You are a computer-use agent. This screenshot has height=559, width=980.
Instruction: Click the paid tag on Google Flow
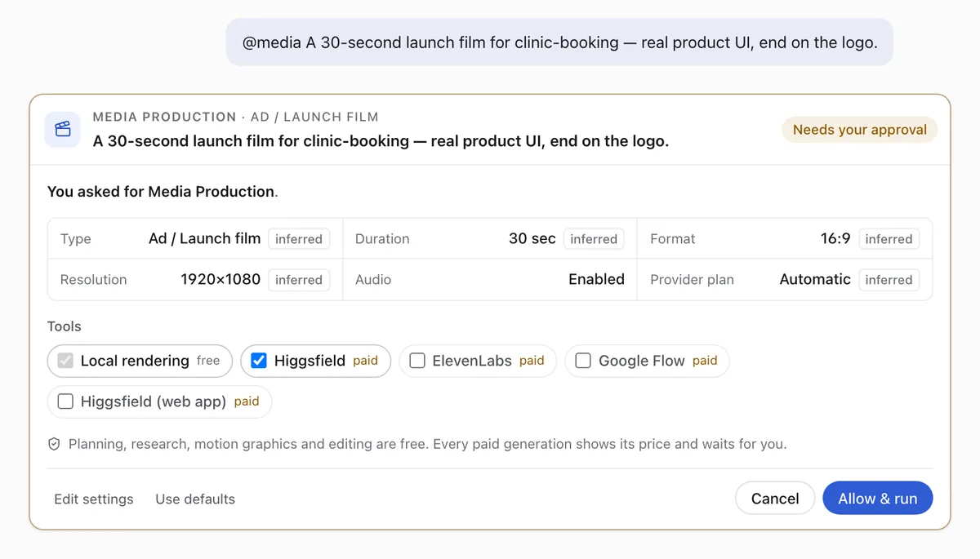pyautogui.click(x=705, y=361)
